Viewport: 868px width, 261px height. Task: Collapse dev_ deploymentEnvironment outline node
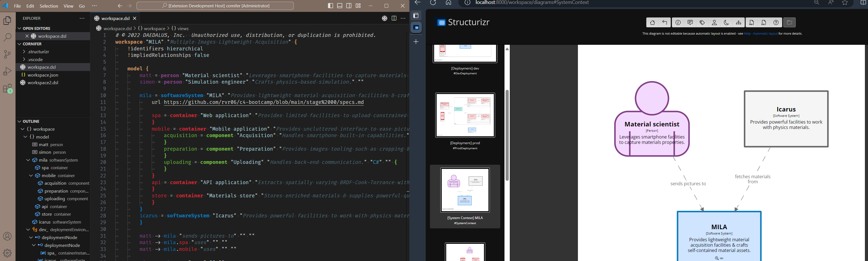(x=28, y=230)
